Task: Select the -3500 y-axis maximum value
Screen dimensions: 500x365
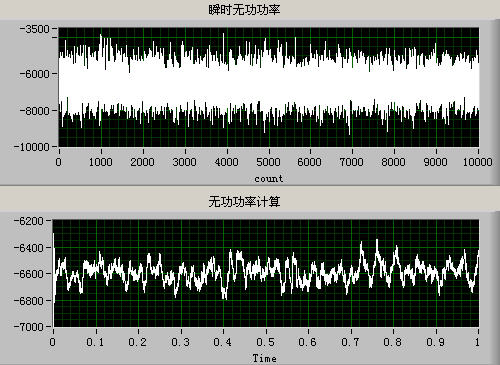Action: tap(35, 29)
